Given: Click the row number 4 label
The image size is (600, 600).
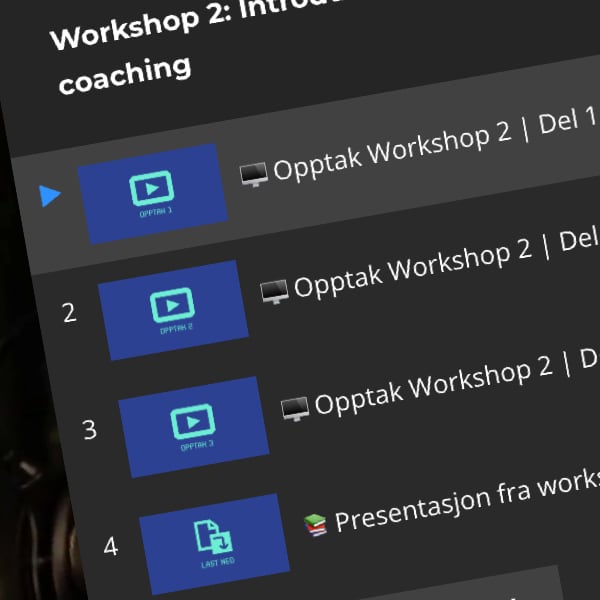Looking at the screenshot, I should (x=111, y=546).
